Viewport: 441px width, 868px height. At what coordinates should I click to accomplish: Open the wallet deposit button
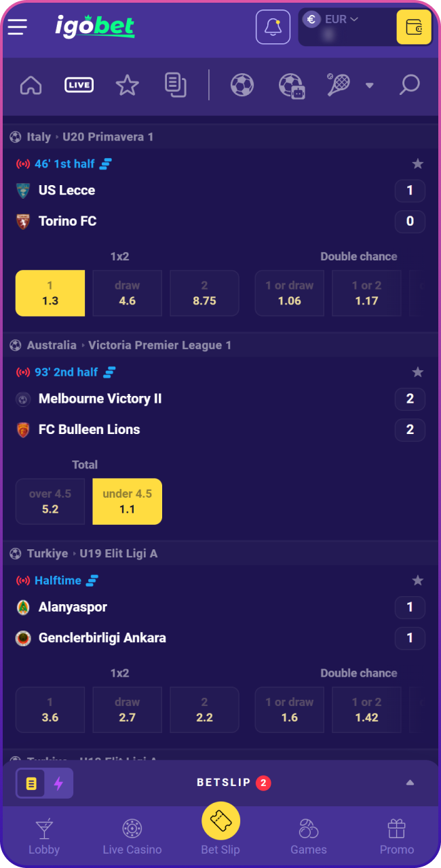(x=413, y=27)
